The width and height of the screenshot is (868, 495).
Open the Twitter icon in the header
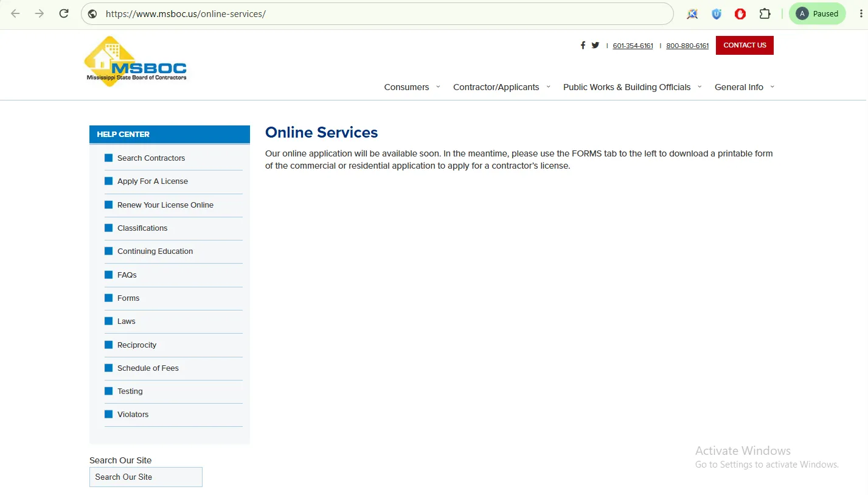pyautogui.click(x=595, y=45)
